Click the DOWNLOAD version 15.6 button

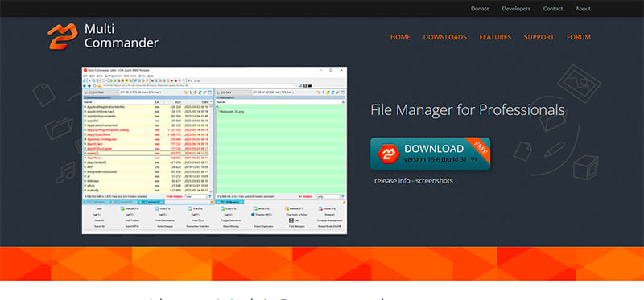(430, 154)
